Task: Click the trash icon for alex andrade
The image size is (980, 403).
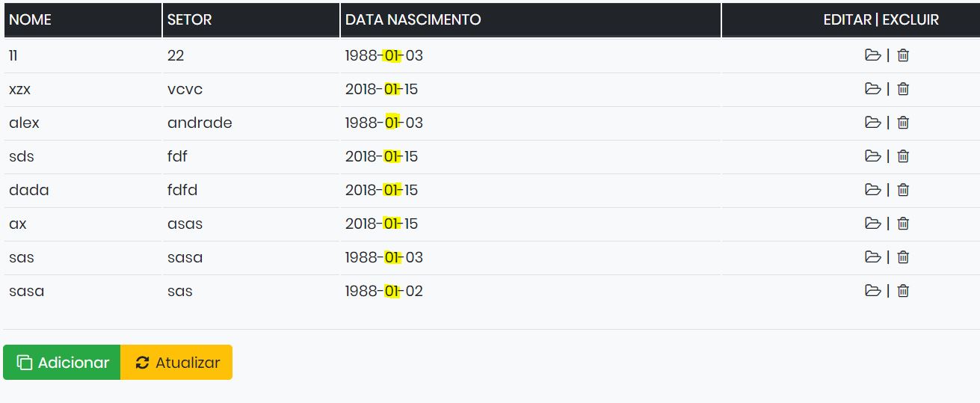Action: pyautogui.click(x=903, y=122)
